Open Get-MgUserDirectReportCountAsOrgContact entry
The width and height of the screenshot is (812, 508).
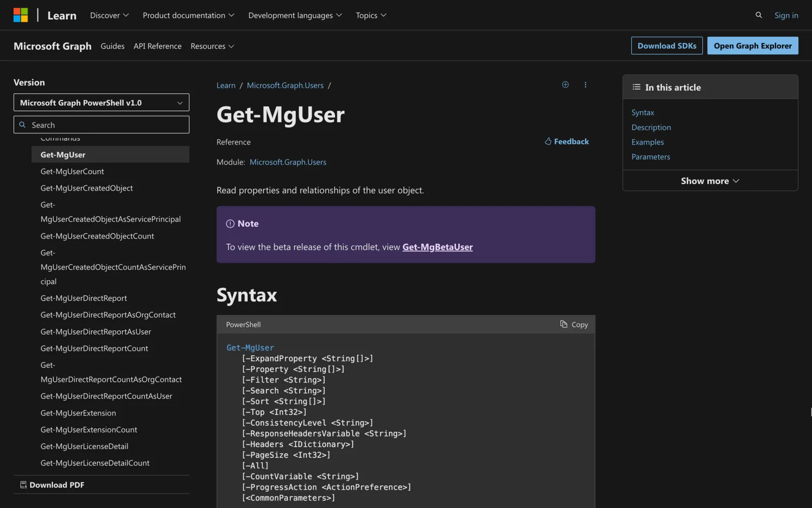tap(111, 372)
